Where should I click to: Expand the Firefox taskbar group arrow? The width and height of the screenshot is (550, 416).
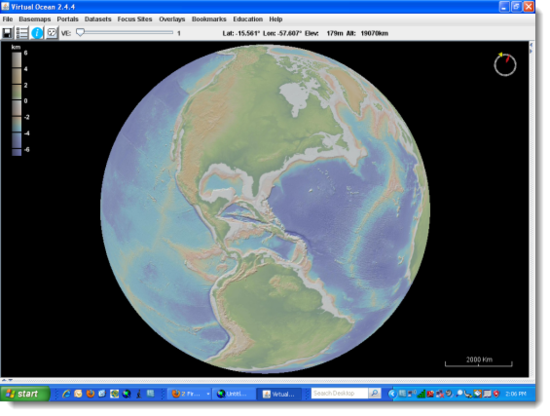[208, 394]
